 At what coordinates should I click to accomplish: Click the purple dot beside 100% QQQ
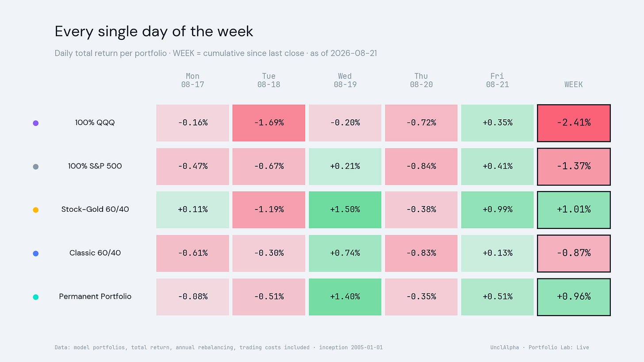tap(36, 123)
